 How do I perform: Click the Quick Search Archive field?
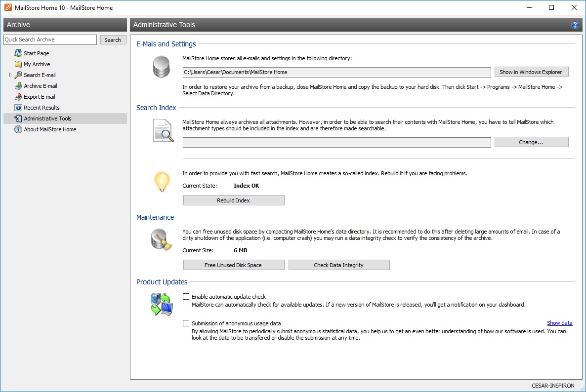point(49,39)
